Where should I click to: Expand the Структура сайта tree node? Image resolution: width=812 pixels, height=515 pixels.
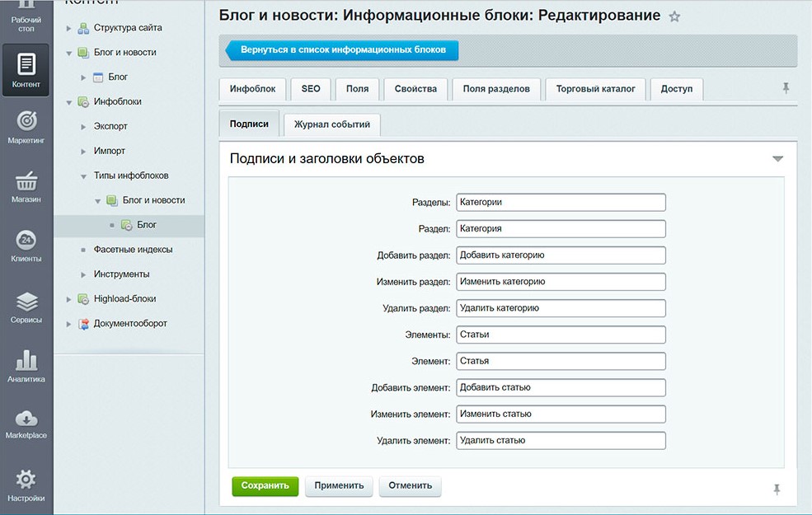tap(68, 28)
